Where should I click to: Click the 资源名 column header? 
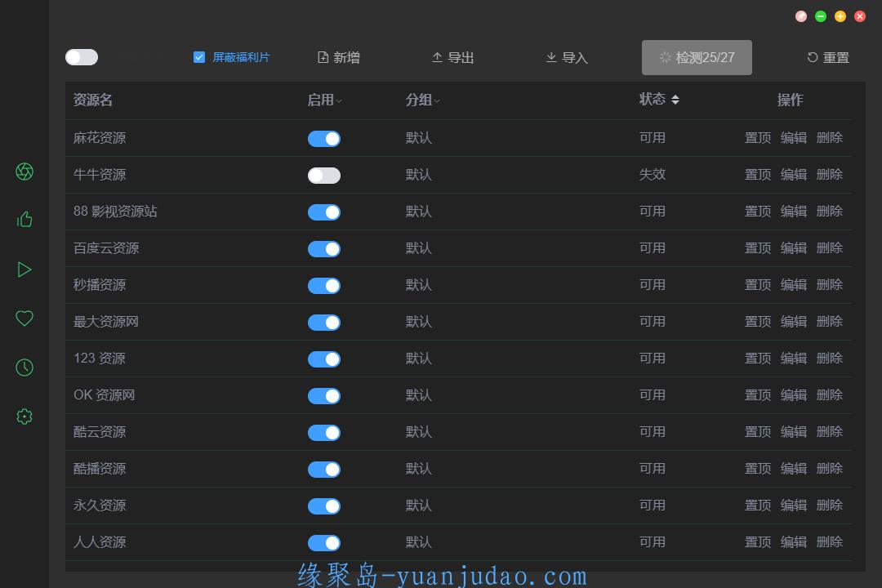(93, 100)
